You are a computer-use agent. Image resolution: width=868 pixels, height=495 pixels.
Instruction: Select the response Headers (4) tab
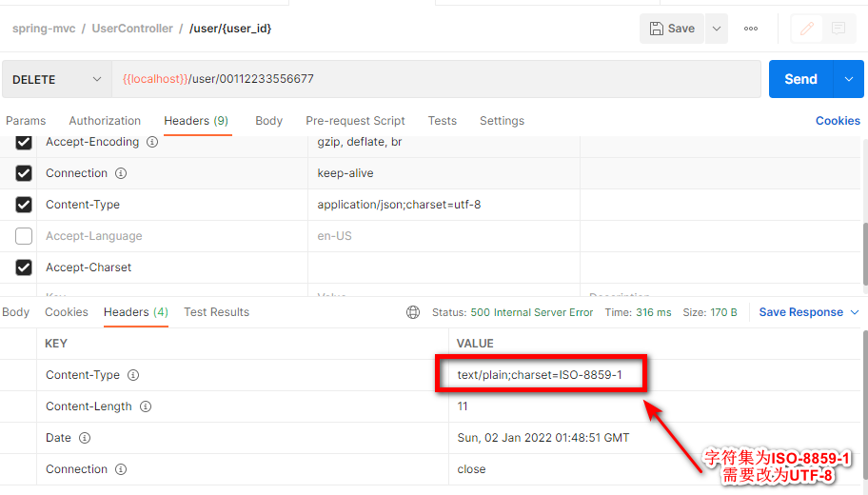[135, 312]
